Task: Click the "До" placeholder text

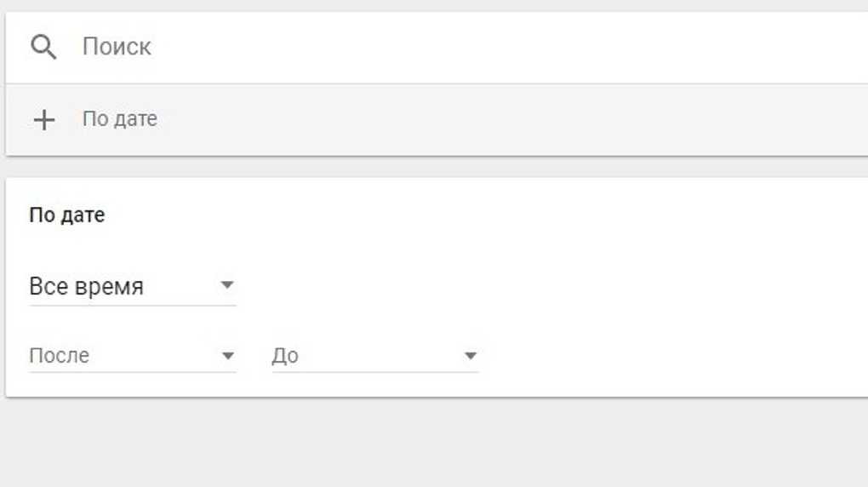Action: [x=285, y=356]
